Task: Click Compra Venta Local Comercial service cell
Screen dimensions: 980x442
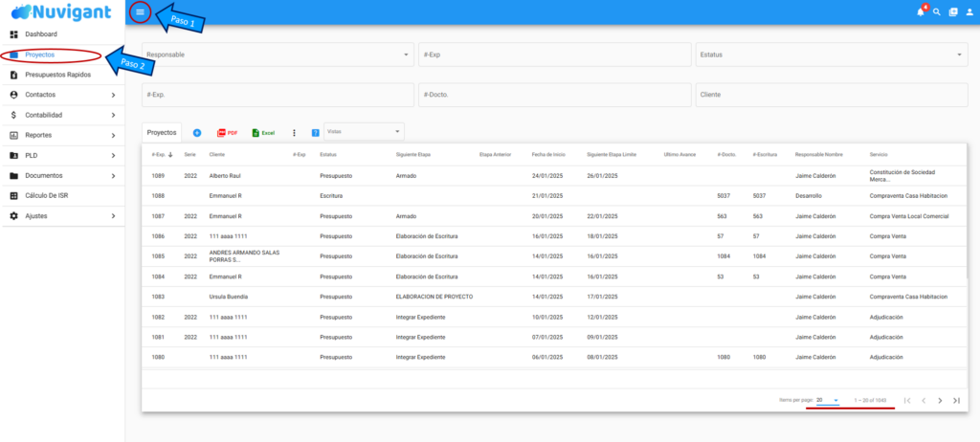Action: point(909,216)
